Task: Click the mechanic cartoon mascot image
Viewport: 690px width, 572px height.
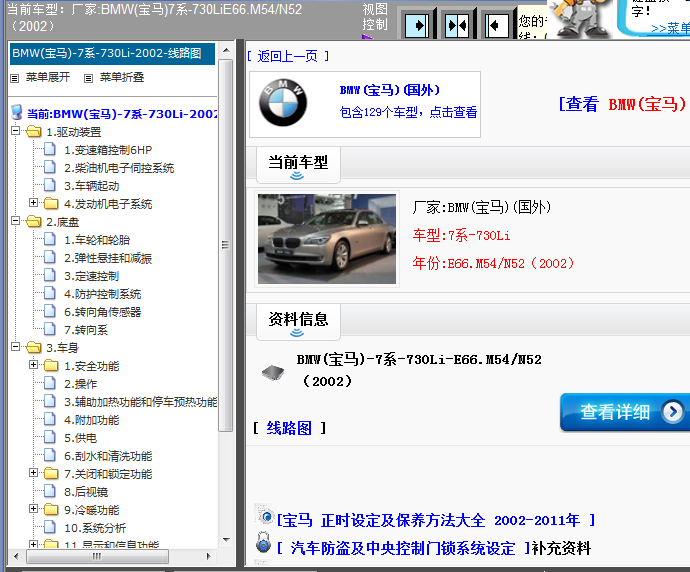Action: click(580, 18)
